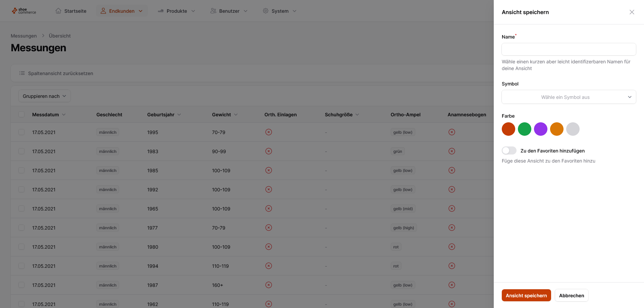Screen dimensions: 644x308
Task: Click the Ansicht speichern button
Action: 526,295
